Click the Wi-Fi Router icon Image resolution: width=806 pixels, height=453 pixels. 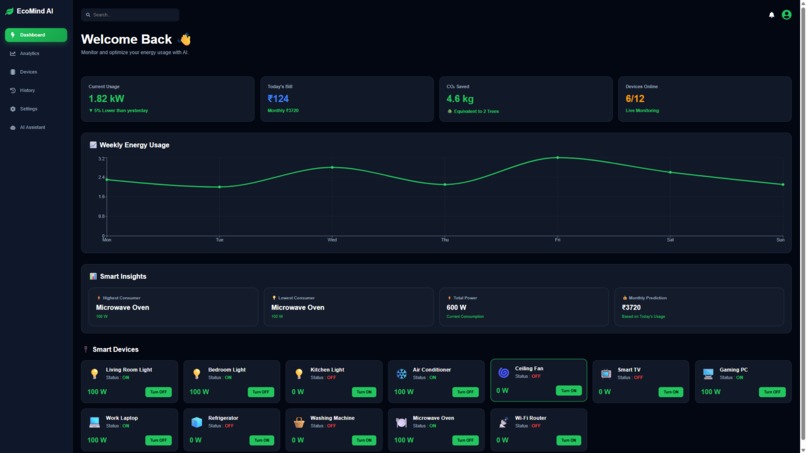503,422
